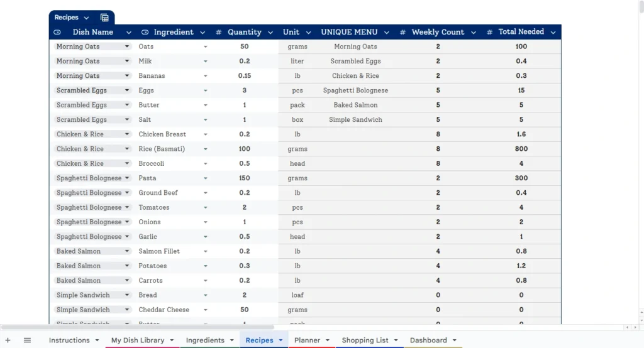The image size is (644, 348).
Task: Select the Chicken Breast ingredient cell
Action: click(172, 134)
